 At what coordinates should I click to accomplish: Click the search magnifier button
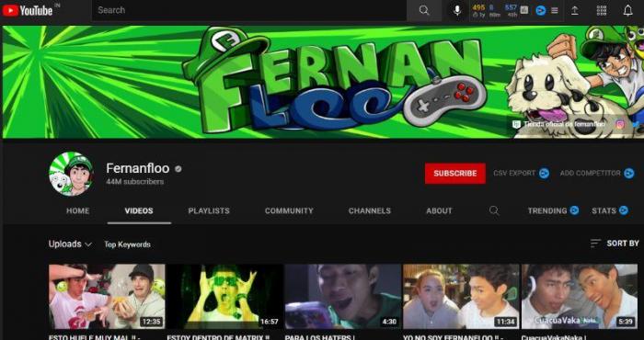[424, 10]
